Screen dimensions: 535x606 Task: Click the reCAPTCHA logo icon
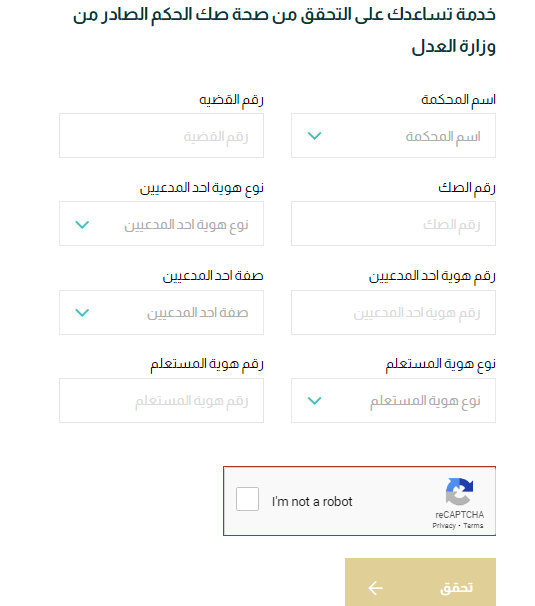click(459, 492)
